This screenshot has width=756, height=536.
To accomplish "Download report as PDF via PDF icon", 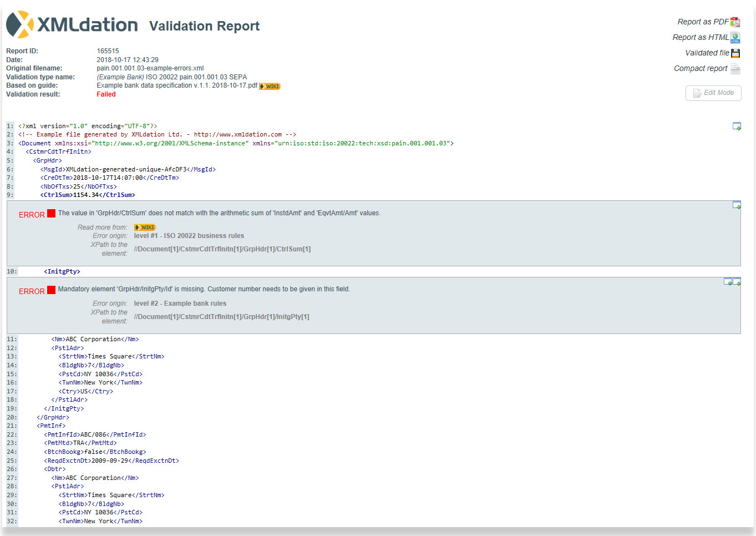I will tap(735, 21).
